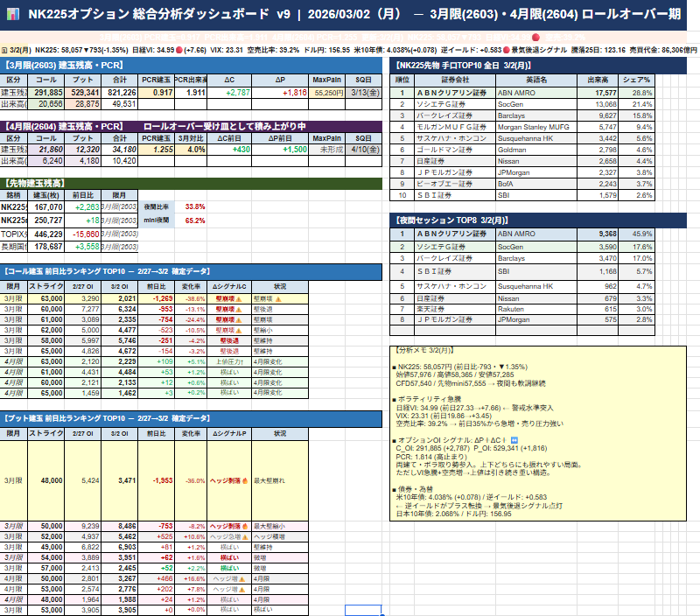This screenshot has height=616, width=700.
Task: Click the total open interest 821,226
Action: point(120,93)
